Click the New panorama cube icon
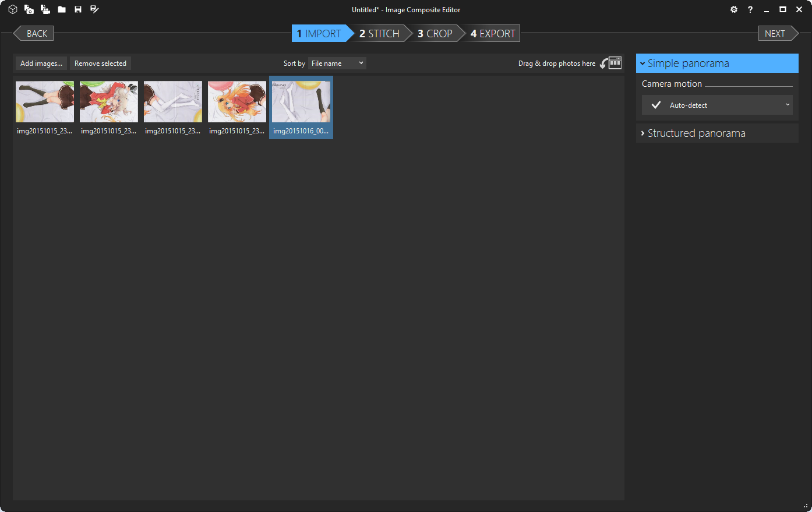The height and width of the screenshot is (512, 812). coord(13,9)
